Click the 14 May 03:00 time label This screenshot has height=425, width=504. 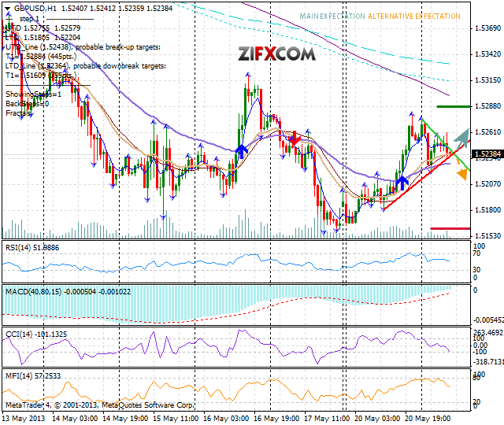(x=75, y=419)
